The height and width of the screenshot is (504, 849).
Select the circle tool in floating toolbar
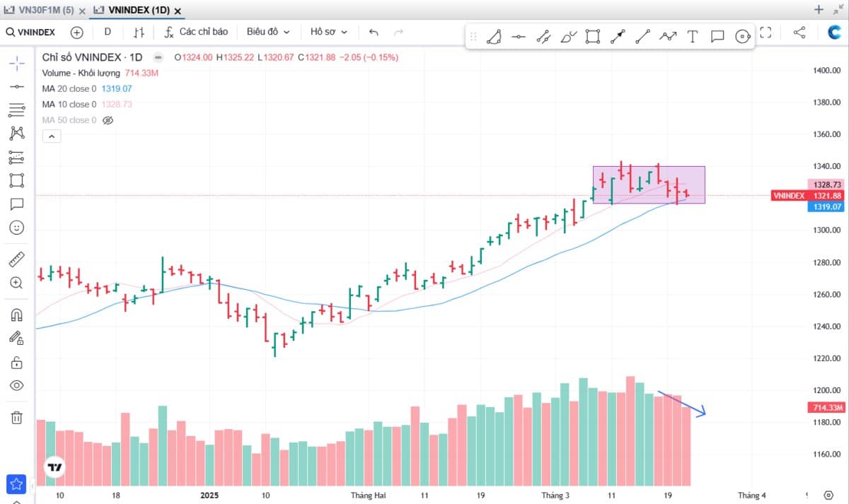742,37
